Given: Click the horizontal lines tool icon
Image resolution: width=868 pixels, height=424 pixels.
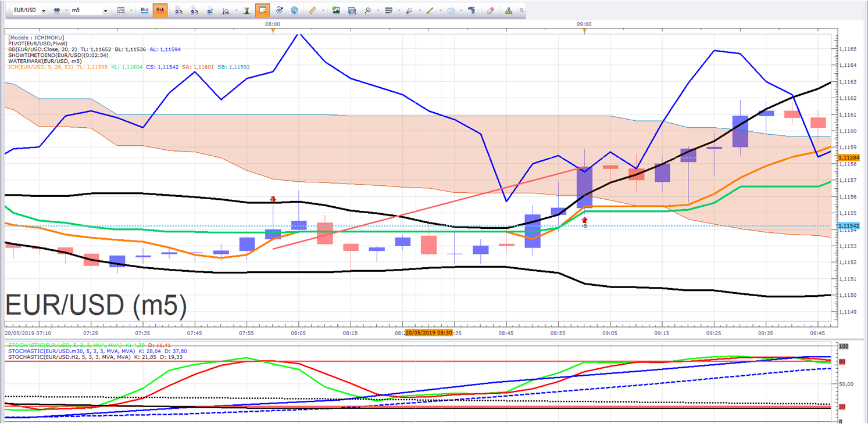Looking at the screenshot, I should (x=389, y=10).
